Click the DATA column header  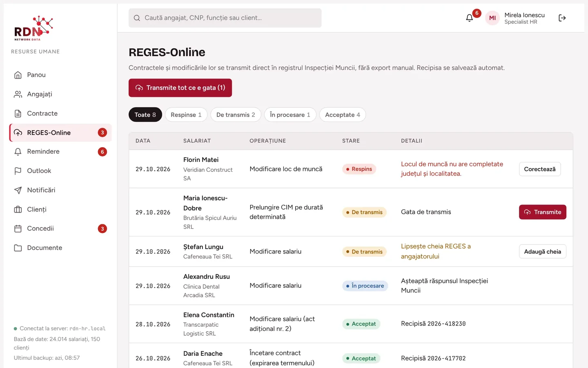143,141
